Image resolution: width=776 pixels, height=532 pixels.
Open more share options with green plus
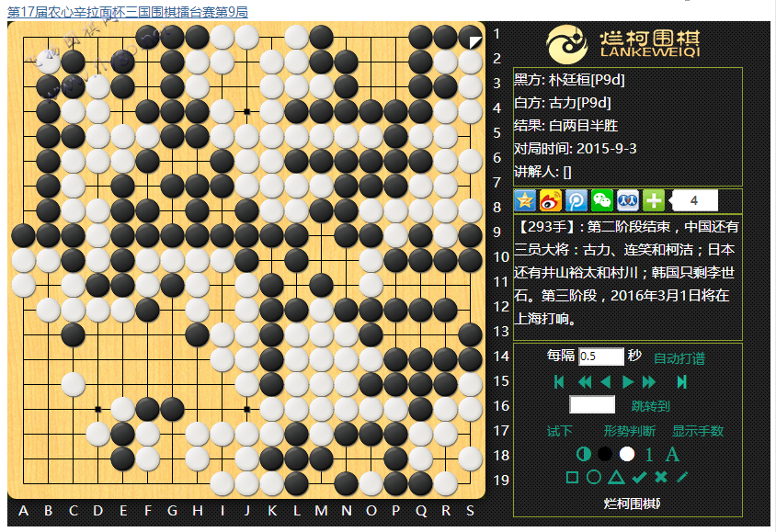click(654, 200)
